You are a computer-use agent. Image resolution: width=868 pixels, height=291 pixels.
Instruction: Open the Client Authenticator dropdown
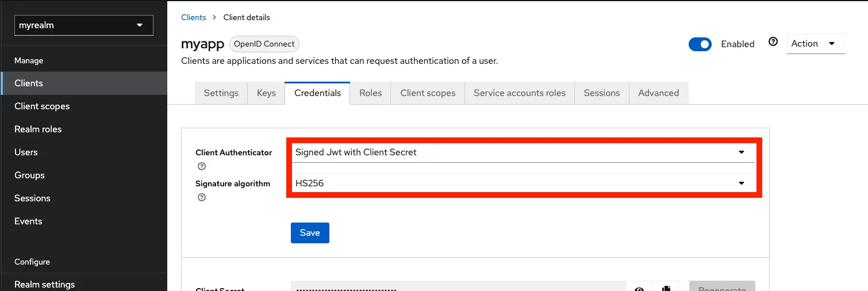click(x=523, y=152)
